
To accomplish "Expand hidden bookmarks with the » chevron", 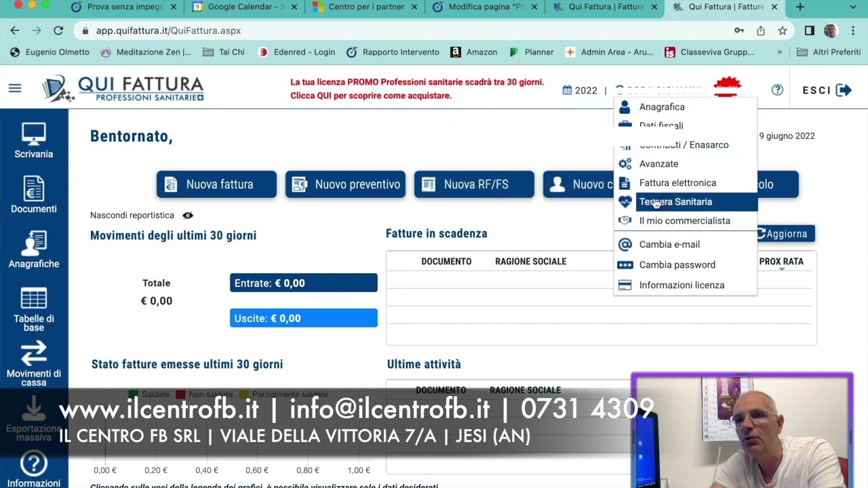I will 779,52.
